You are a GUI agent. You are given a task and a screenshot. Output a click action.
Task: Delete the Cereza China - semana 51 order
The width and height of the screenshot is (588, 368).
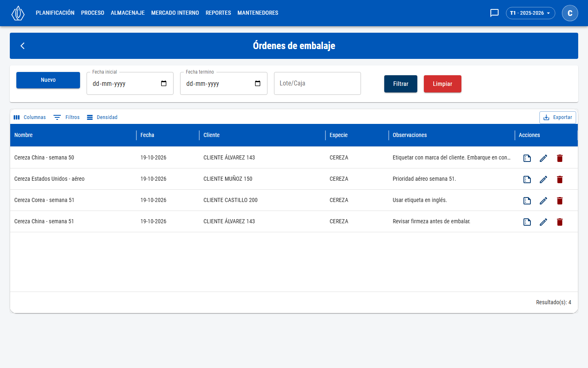pyautogui.click(x=560, y=222)
